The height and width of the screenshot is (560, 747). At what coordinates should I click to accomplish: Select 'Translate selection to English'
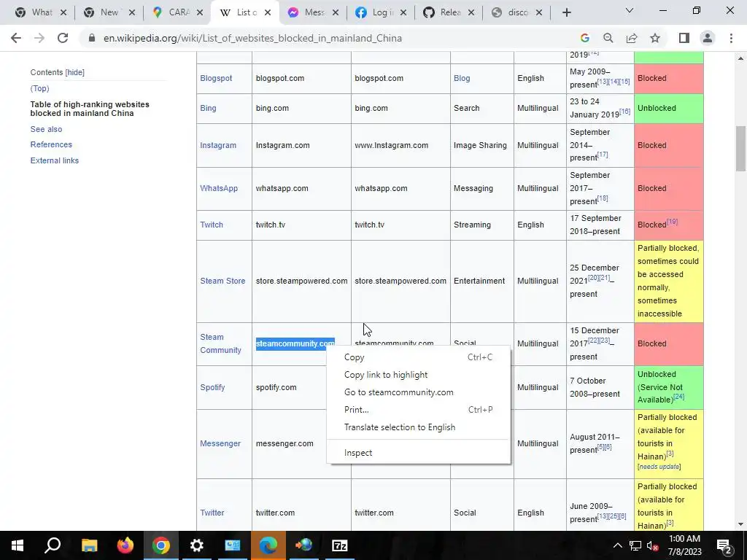click(418, 427)
